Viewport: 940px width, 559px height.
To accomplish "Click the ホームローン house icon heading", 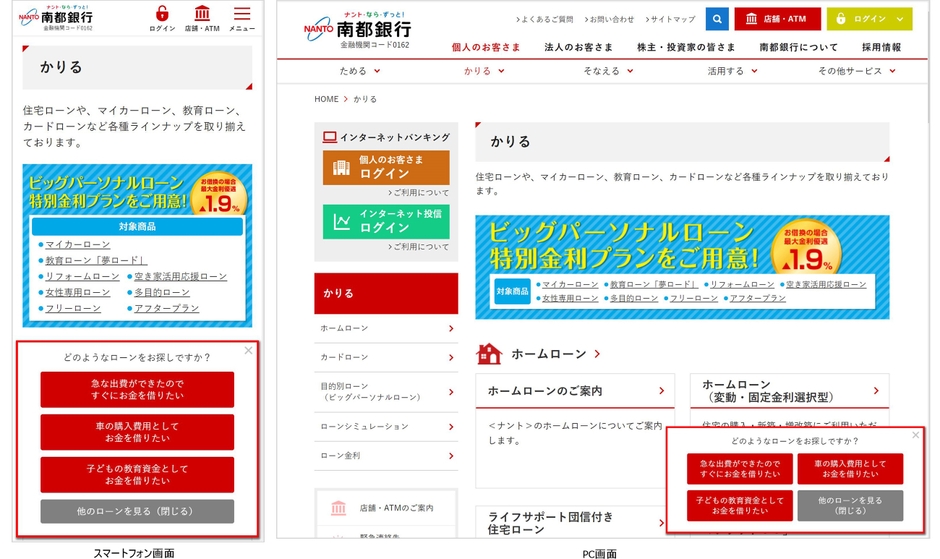I will coord(538,354).
